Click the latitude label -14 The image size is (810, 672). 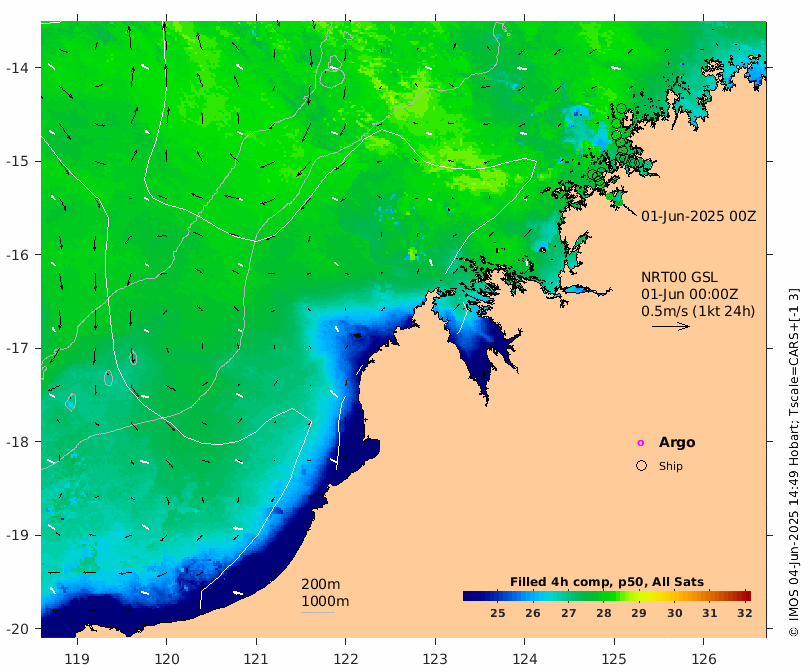click(17, 68)
